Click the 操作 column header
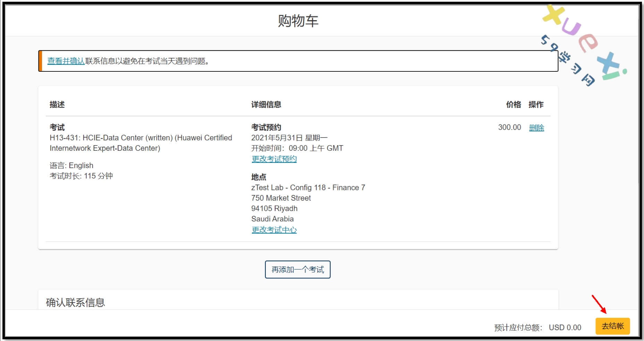Viewport: 644px width, 341px height. click(536, 104)
